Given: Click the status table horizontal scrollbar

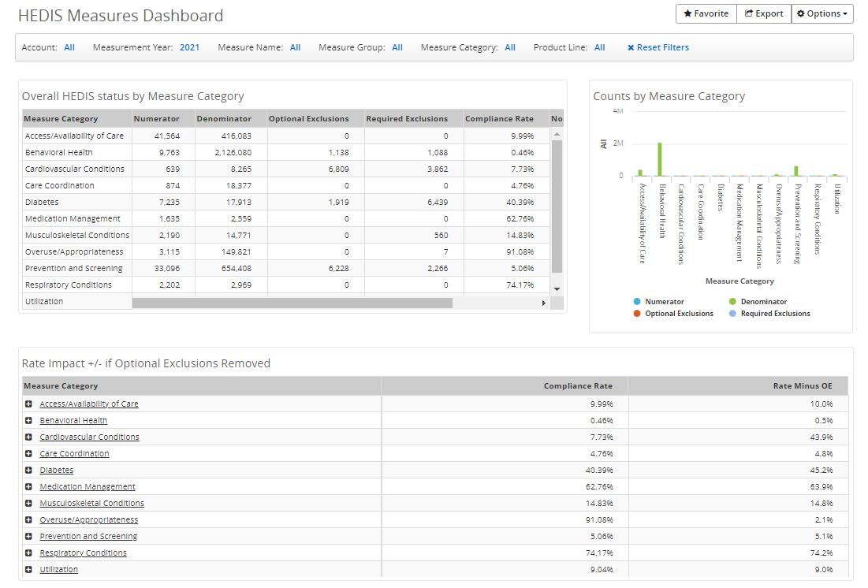Looking at the screenshot, I should [x=292, y=303].
